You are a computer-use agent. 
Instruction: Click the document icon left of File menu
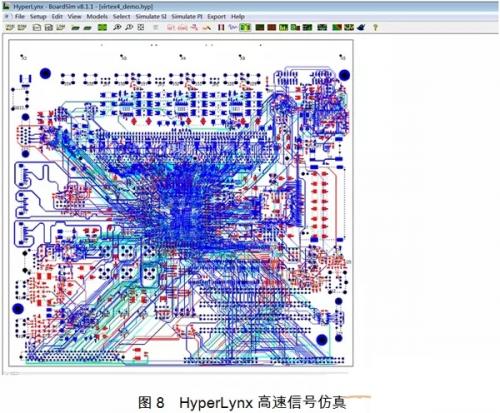point(6,16)
